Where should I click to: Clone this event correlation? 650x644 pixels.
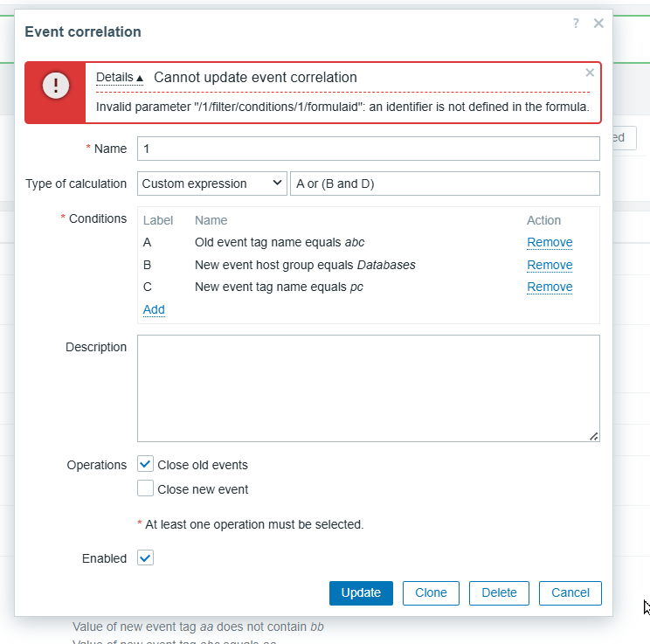point(431,592)
